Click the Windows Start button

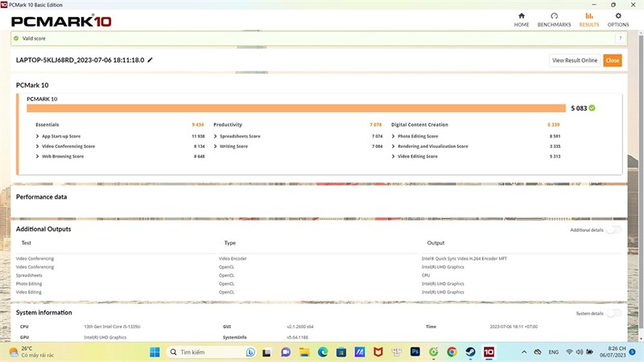155,352
